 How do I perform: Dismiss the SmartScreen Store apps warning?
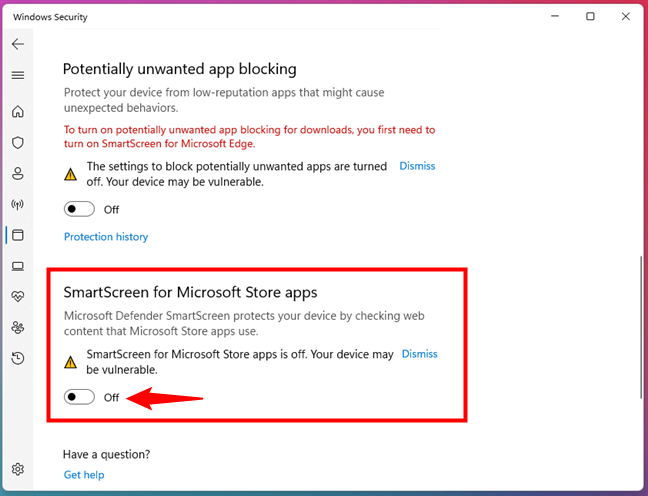419,354
